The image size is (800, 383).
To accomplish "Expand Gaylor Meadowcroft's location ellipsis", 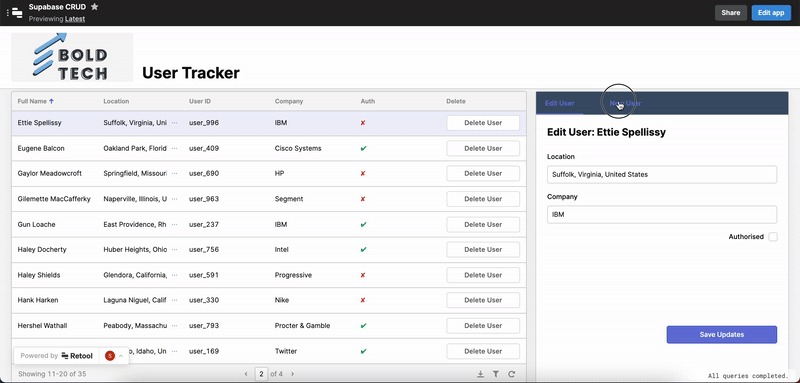I will point(174,173).
